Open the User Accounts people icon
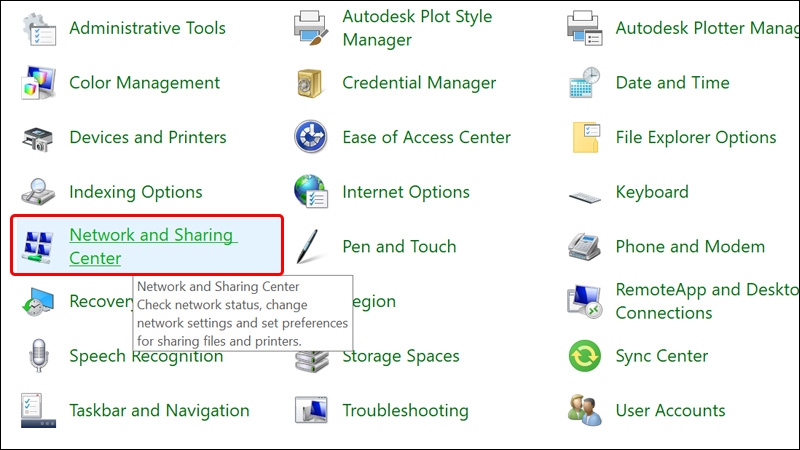This screenshot has height=450, width=800. tap(585, 410)
